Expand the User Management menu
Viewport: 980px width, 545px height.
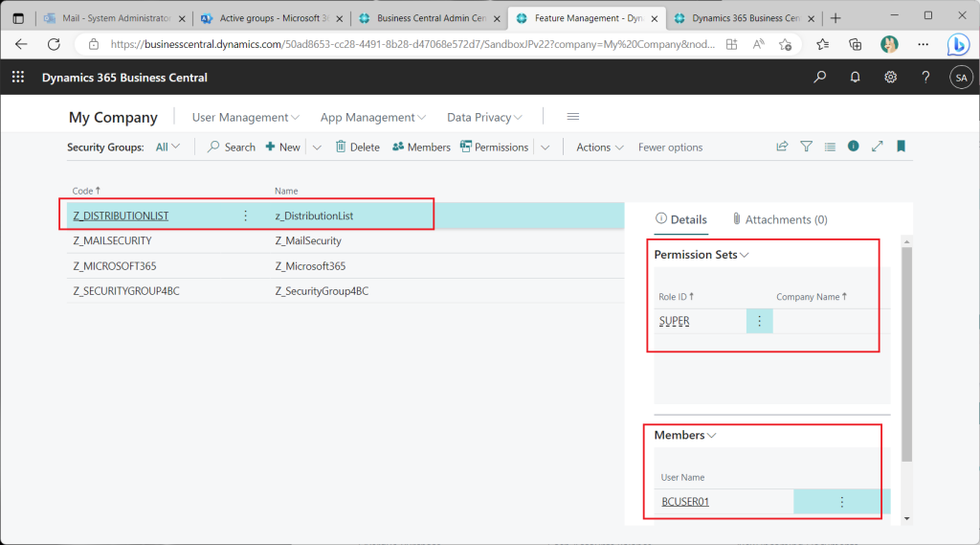pos(246,117)
